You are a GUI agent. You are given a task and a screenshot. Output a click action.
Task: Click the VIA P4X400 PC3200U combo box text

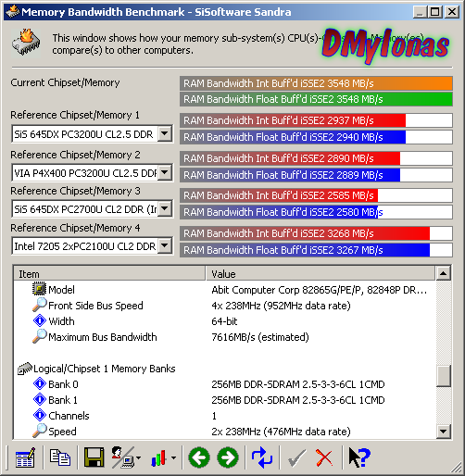(85, 172)
